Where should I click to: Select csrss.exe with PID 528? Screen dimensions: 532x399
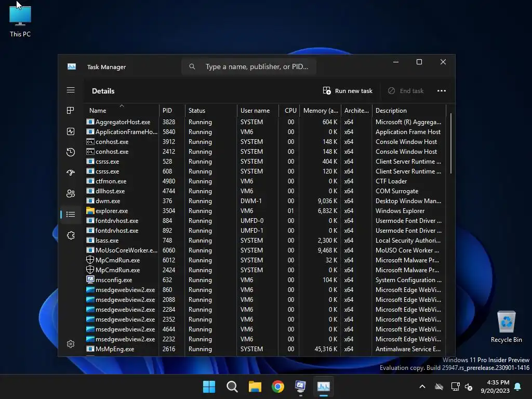(264, 161)
